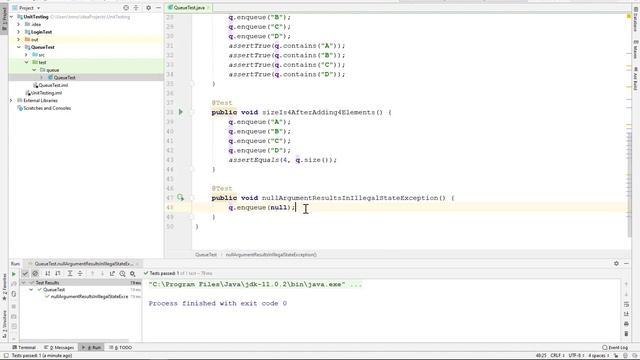Print console output icon

[x=626, y=324]
